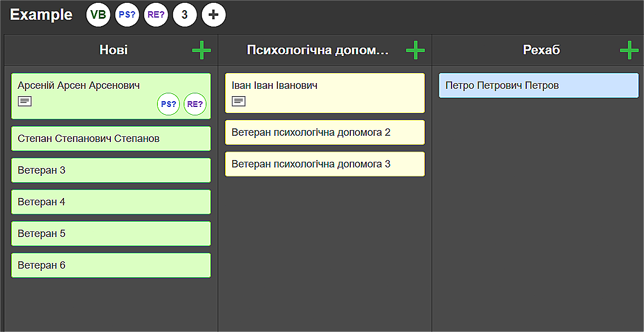Open the notes icon on Іван Іван Іванович card
Image resolution: width=644 pixels, height=332 pixels.
(x=238, y=102)
